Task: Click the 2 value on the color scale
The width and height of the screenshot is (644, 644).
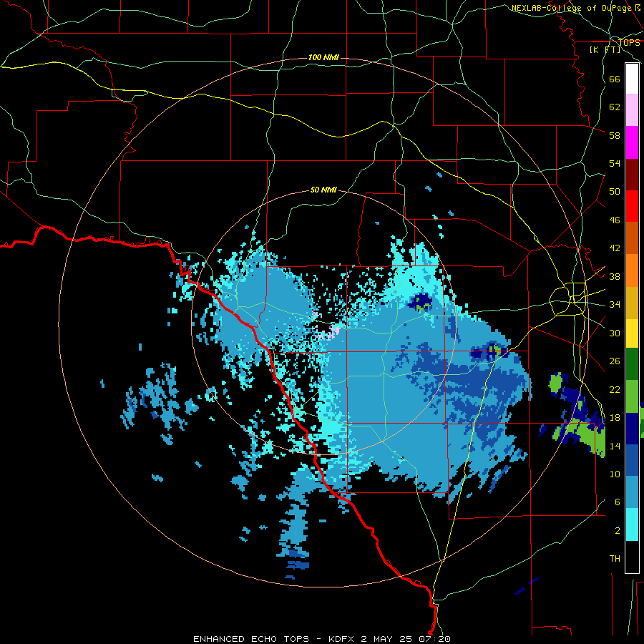Action: pyautogui.click(x=617, y=531)
